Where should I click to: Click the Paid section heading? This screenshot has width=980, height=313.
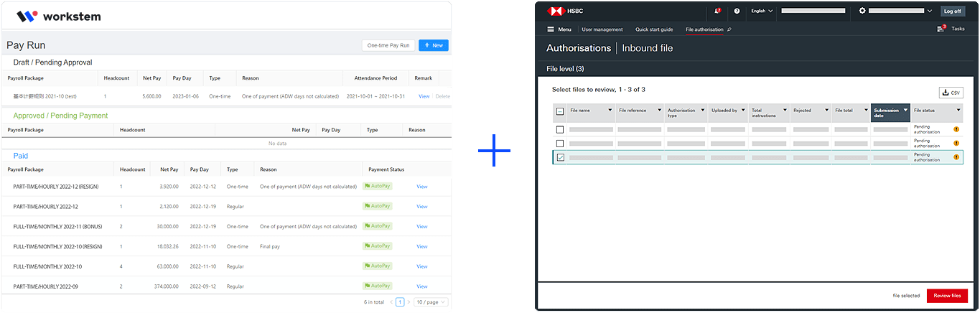(x=21, y=156)
